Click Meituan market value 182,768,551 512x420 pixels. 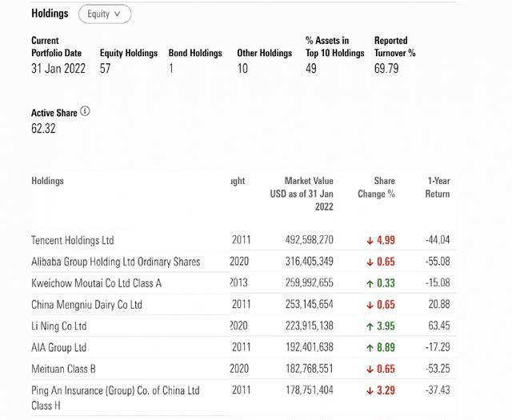[x=310, y=369]
